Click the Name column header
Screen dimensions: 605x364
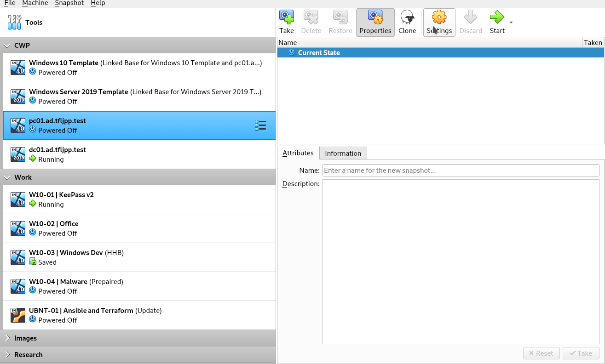pyautogui.click(x=430, y=43)
